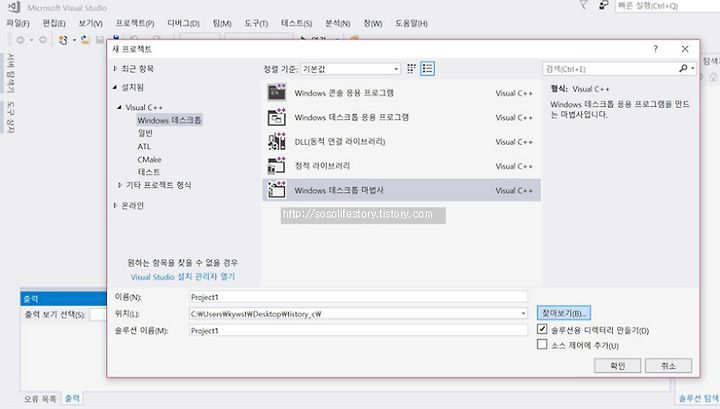
Task: Open the search options dropdown arrow
Action: pos(692,68)
